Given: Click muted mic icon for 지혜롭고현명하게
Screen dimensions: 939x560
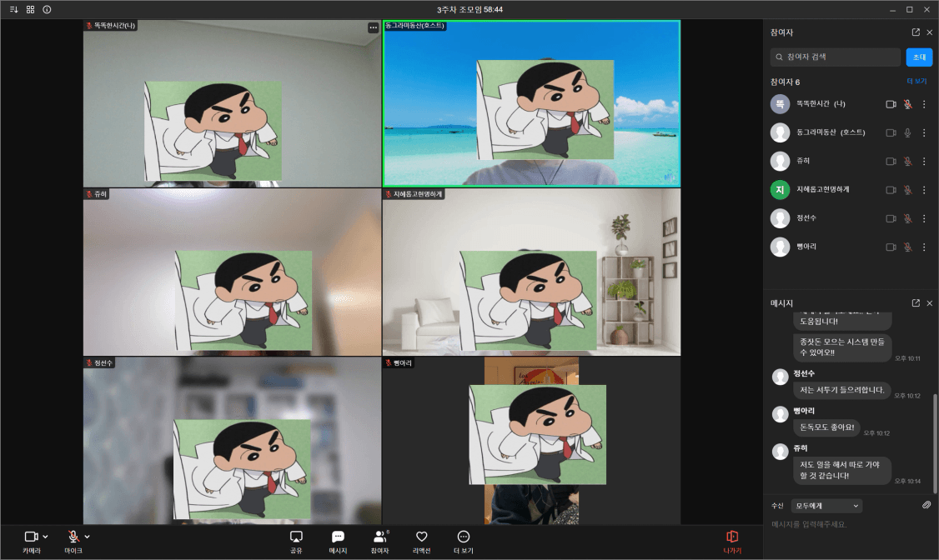Looking at the screenshot, I should tap(908, 190).
